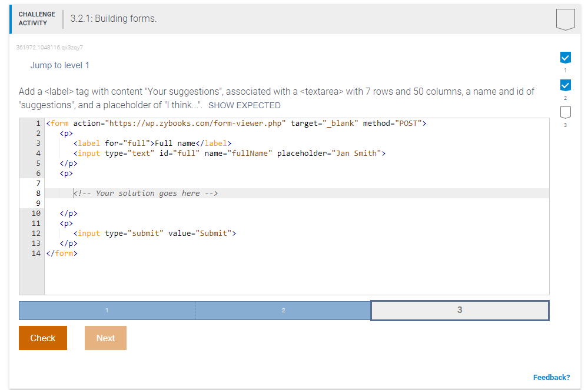Open the Jump to level 1 link

(x=59, y=65)
